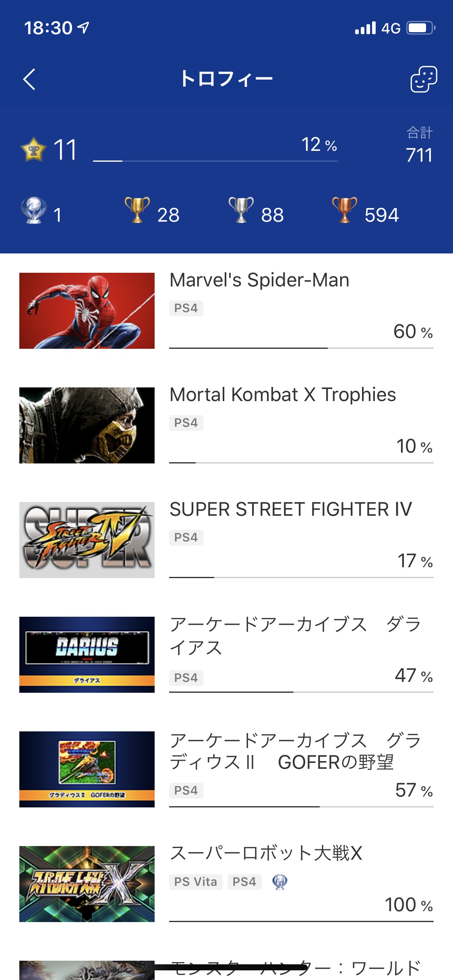Select the gold trophy icon
Viewport: 453px width, 980px height.
pyautogui.click(x=137, y=210)
